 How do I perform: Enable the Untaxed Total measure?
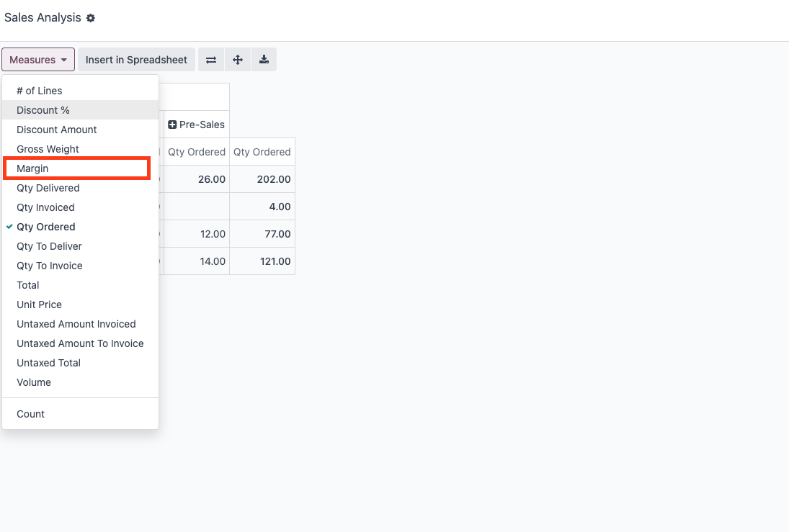[81, 363]
